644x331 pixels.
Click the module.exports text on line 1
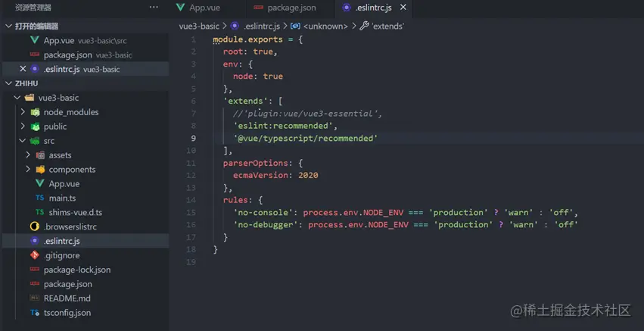[x=247, y=39]
